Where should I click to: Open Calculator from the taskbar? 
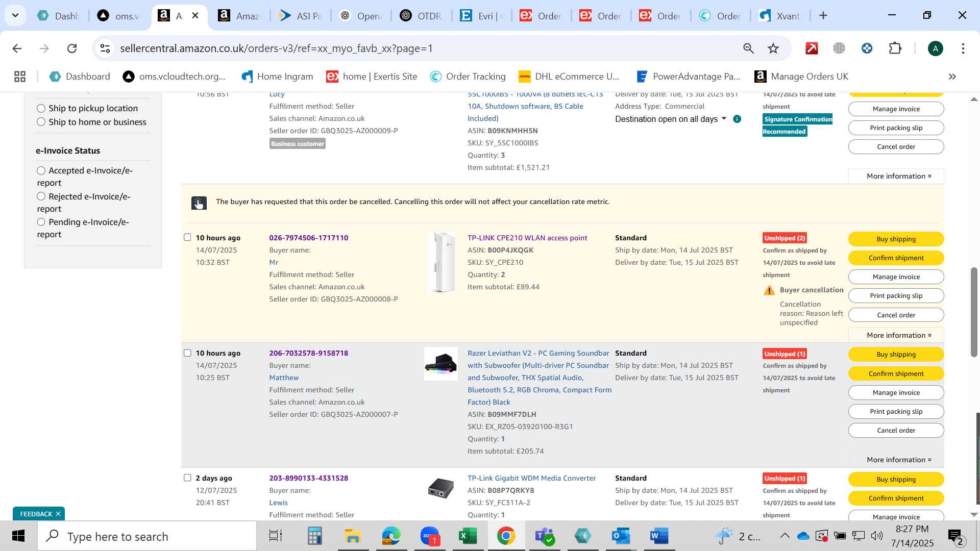tap(314, 536)
